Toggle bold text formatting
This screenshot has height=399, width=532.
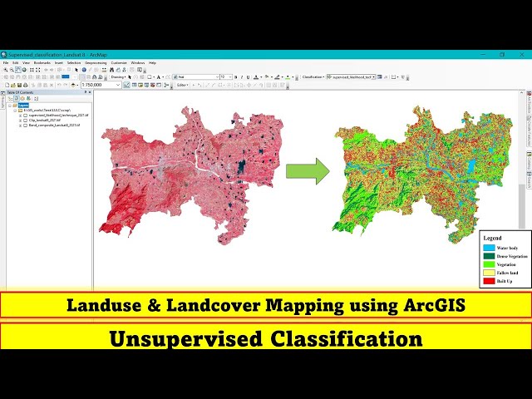236,77
